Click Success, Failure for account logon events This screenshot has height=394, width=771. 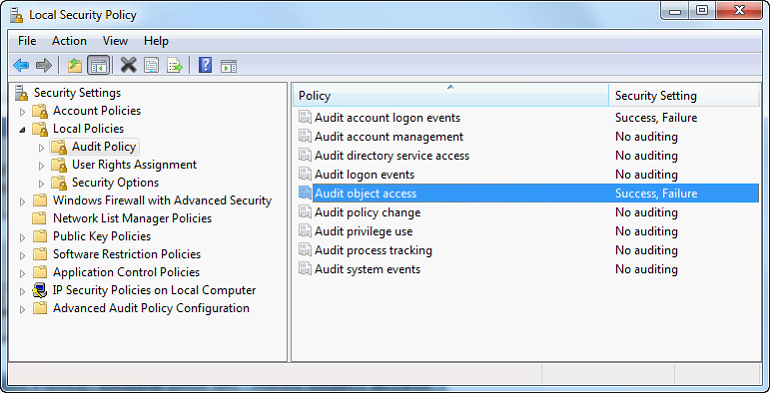pos(656,118)
